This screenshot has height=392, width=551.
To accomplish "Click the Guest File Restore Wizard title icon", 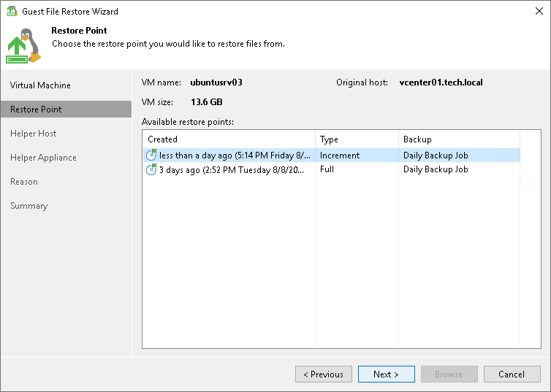I will tap(12, 11).
